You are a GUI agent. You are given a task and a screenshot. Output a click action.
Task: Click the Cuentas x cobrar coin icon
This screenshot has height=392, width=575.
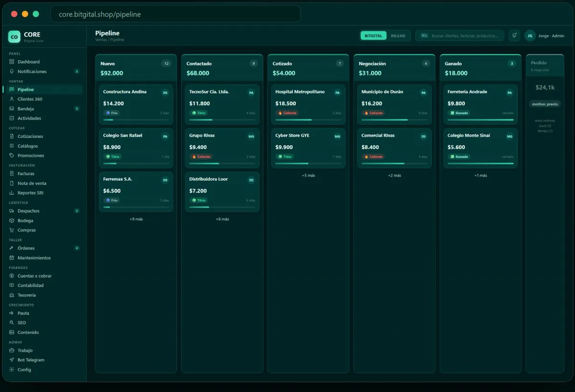12,276
